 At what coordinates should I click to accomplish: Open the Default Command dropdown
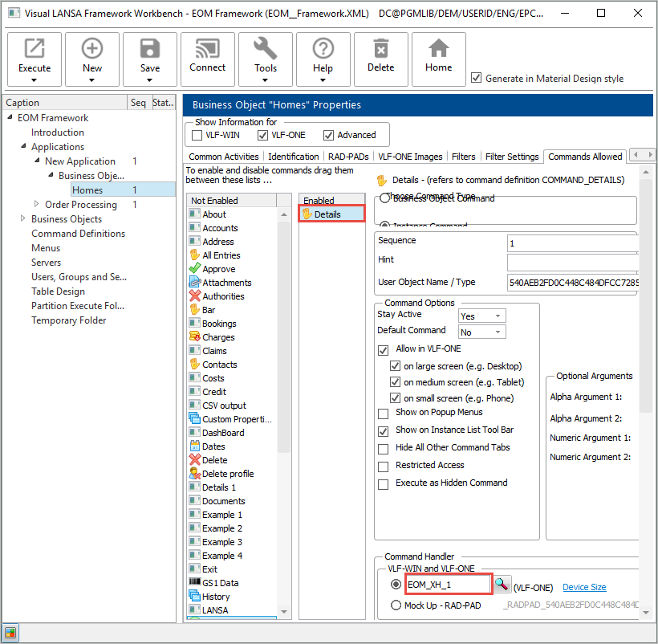[481, 332]
